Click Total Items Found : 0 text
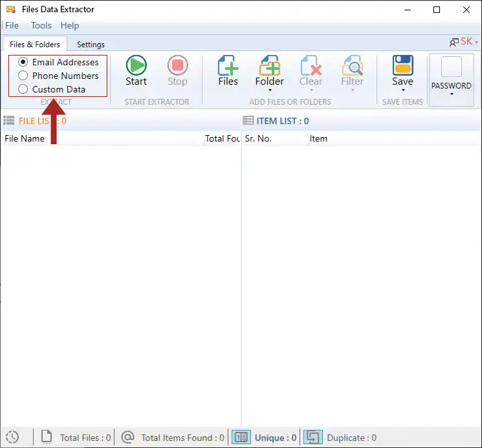Screen dimensions: 482x448 pos(182,438)
